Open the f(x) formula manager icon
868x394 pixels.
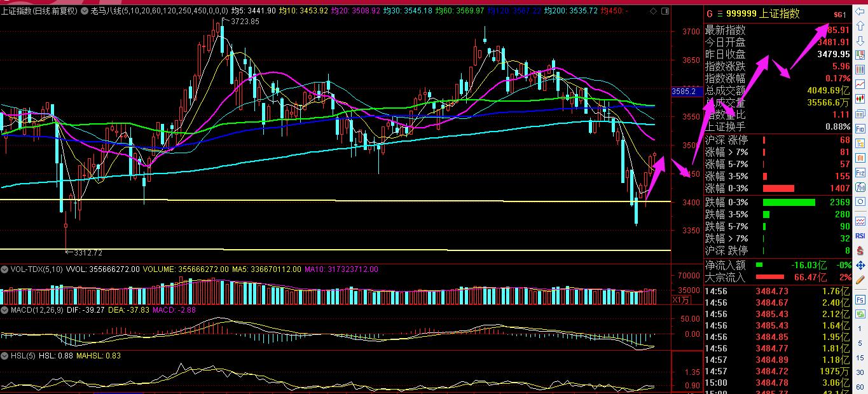pos(860,187)
